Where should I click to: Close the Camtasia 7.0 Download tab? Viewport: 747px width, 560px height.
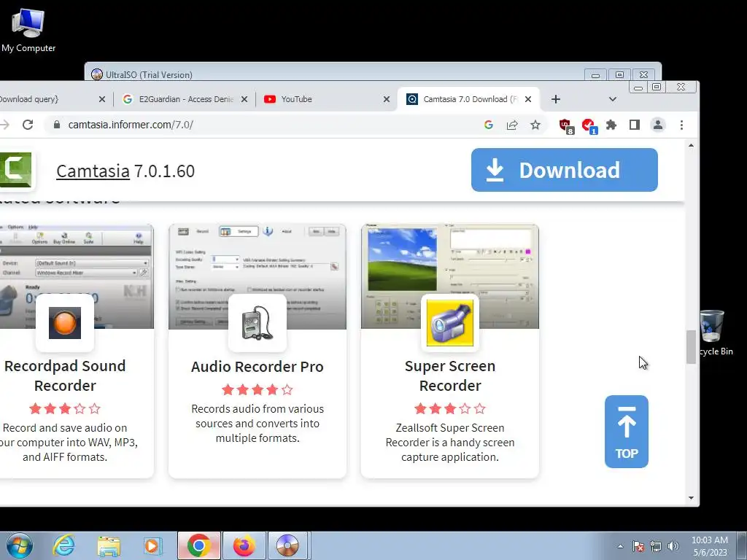point(528,99)
